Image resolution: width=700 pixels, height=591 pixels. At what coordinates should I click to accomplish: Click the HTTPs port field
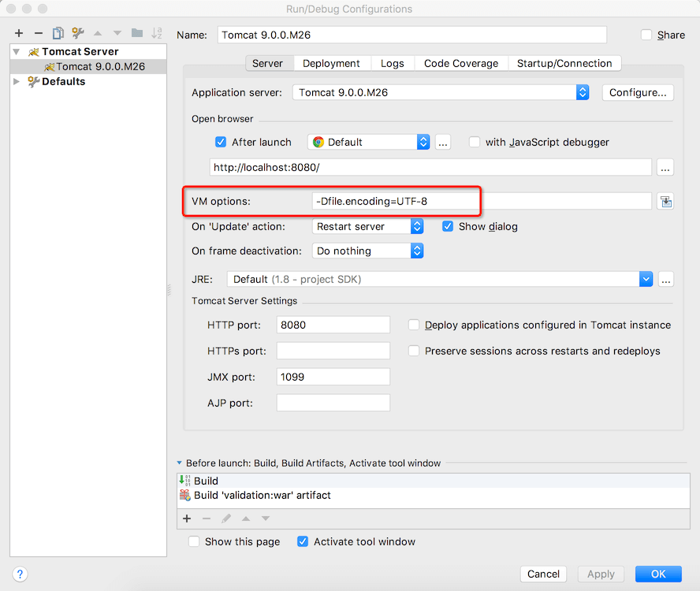(333, 351)
